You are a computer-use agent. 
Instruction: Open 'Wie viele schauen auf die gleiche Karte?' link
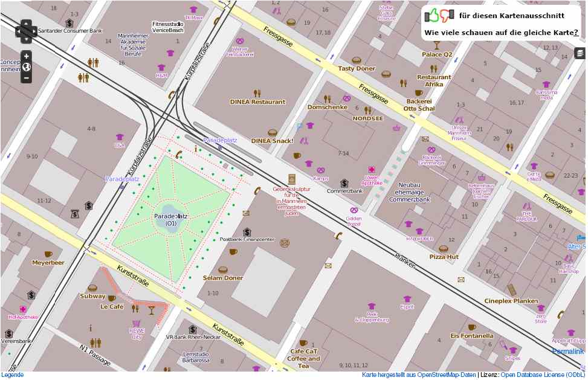point(502,33)
